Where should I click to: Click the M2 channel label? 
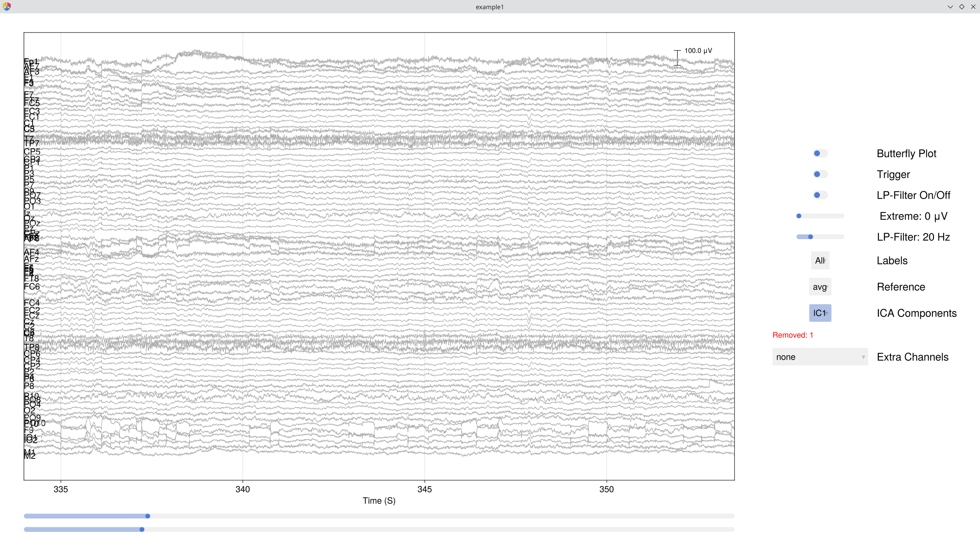click(x=30, y=456)
